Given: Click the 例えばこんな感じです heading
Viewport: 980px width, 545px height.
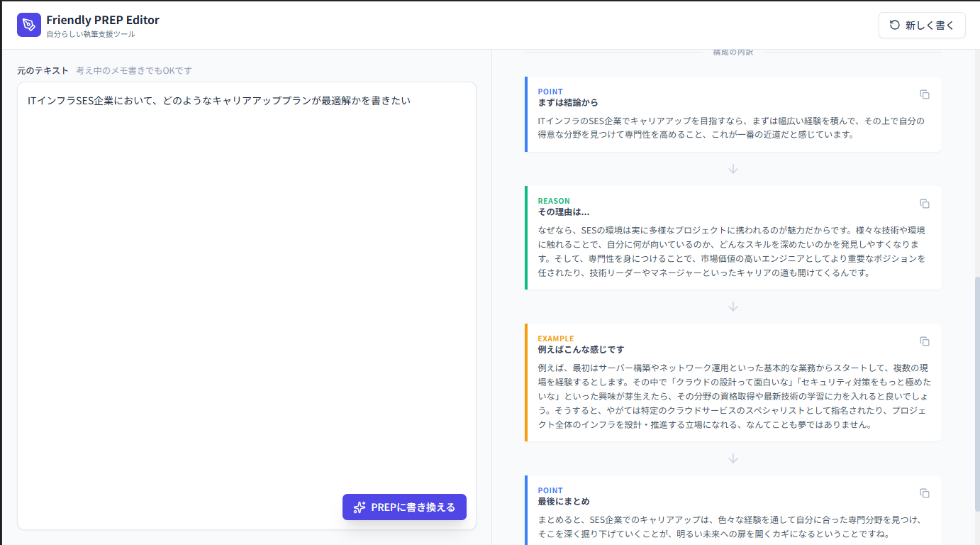Looking at the screenshot, I should coord(581,350).
